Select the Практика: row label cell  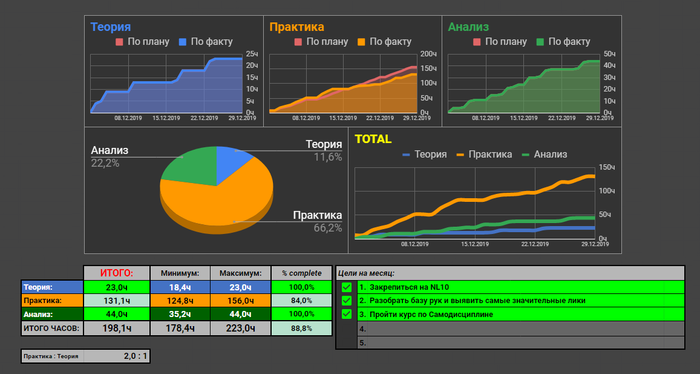click(x=52, y=300)
